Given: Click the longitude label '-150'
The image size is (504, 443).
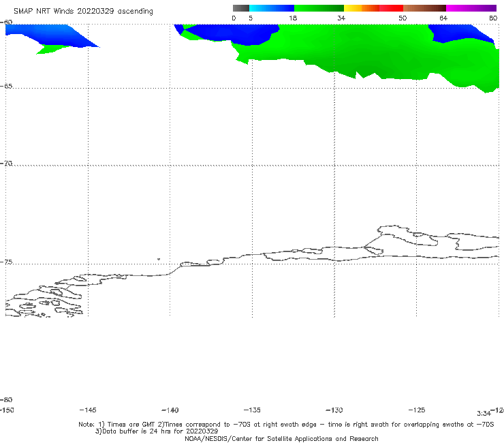Looking at the screenshot, I should tap(7, 410).
